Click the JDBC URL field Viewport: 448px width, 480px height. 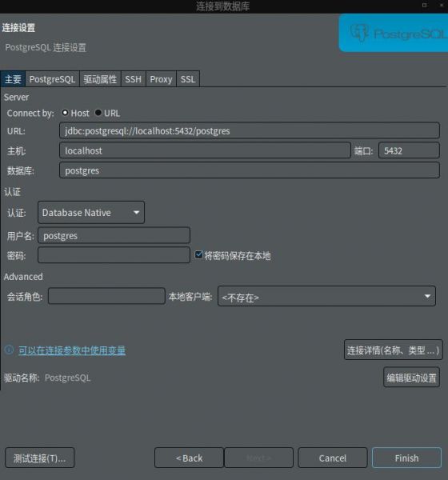point(250,130)
